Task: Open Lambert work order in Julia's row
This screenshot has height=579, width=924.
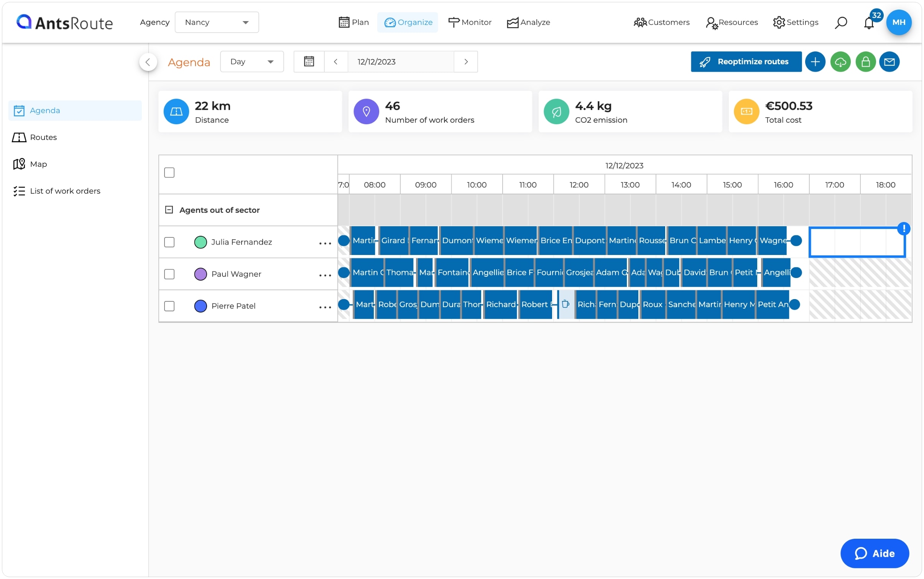Action: click(x=712, y=240)
